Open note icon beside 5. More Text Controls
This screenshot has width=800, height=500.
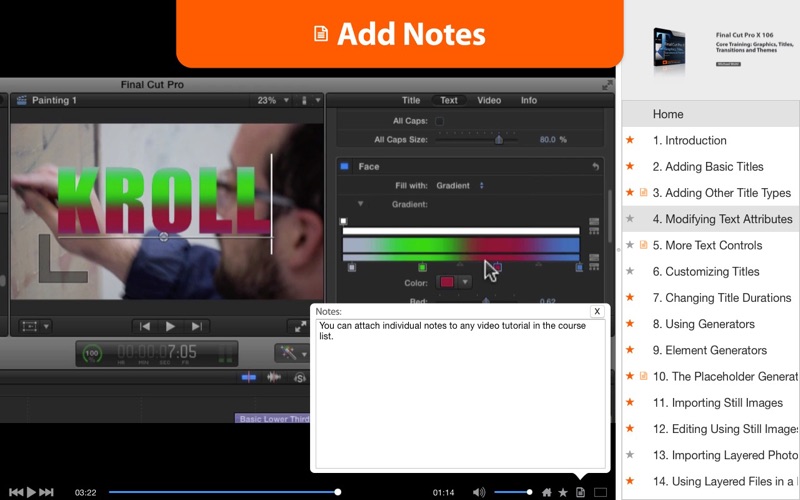643,245
